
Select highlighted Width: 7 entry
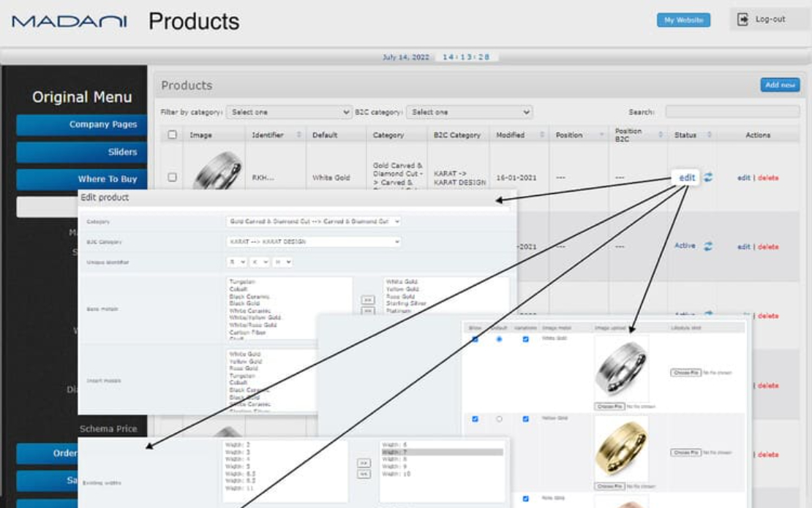[x=443, y=452]
